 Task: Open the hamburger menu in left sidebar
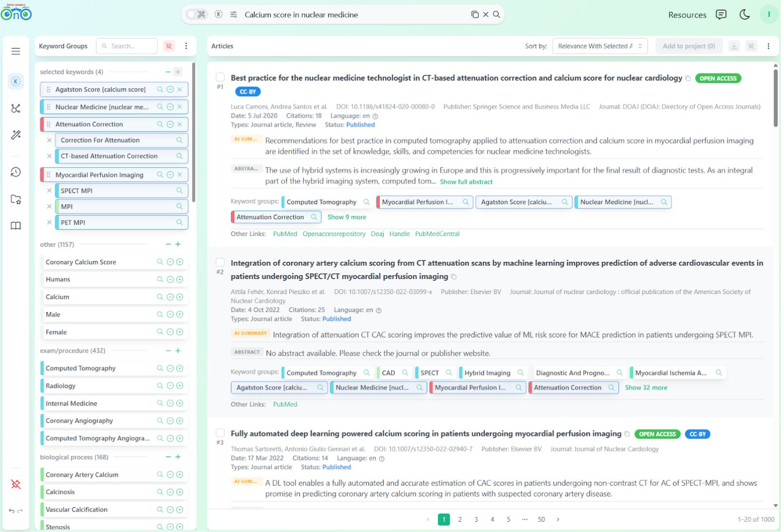coord(16,51)
